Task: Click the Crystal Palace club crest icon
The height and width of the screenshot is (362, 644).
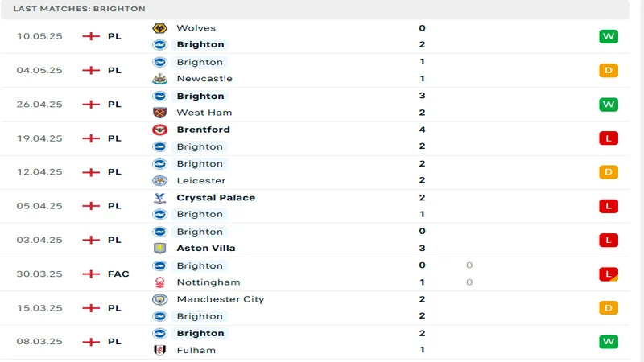Action: click(159, 198)
